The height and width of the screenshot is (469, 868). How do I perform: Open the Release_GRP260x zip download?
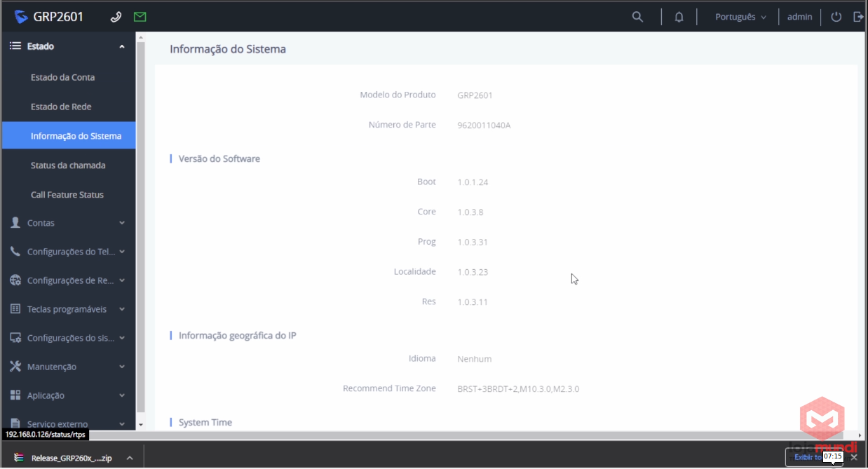point(72,458)
